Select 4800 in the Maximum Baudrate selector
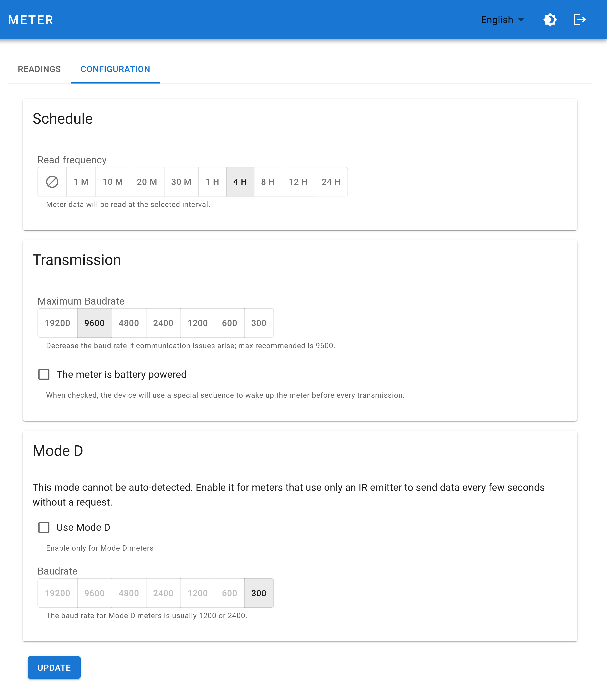Viewport: 607px width, 700px height. tap(129, 323)
